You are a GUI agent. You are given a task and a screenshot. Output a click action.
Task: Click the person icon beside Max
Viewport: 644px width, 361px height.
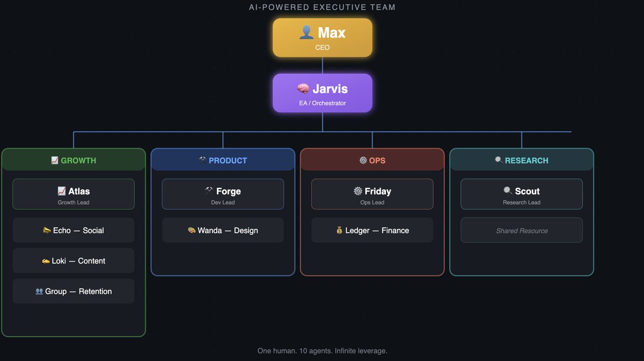(306, 33)
